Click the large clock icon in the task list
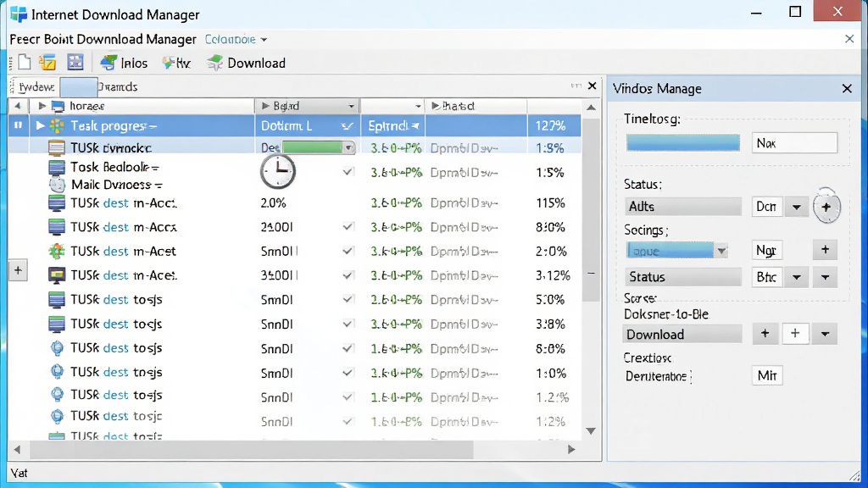This screenshot has width=868, height=488. (x=278, y=171)
